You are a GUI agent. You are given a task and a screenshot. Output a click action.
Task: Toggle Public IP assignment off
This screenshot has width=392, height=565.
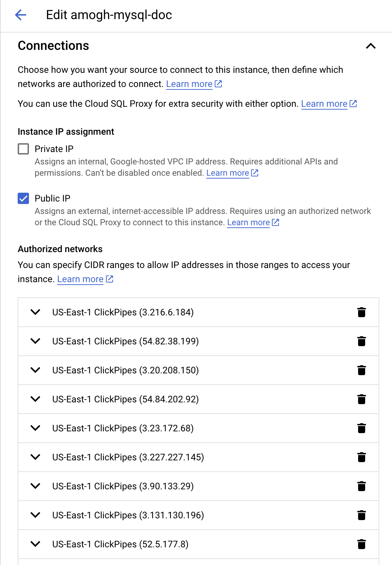pyautogui.click(x=23, y=198)
